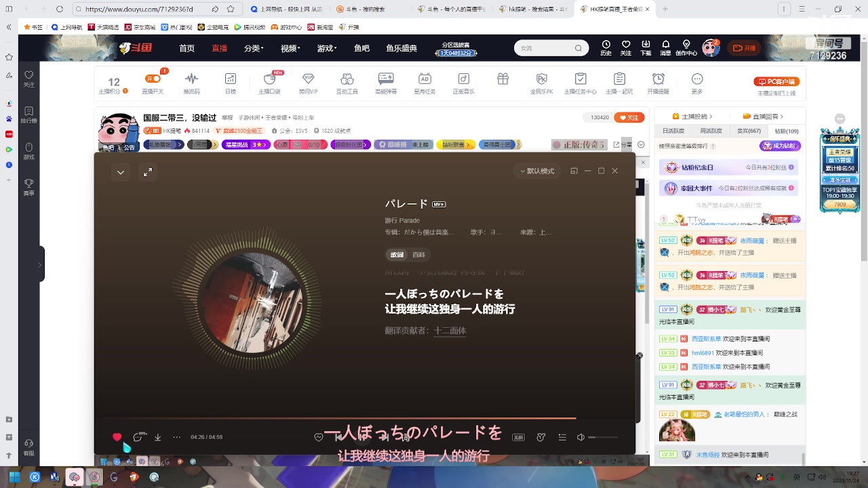The height and width of the screenshot is (488, 868).
Task: Open the 历史 history icon in header
Action: coord(606,47)
